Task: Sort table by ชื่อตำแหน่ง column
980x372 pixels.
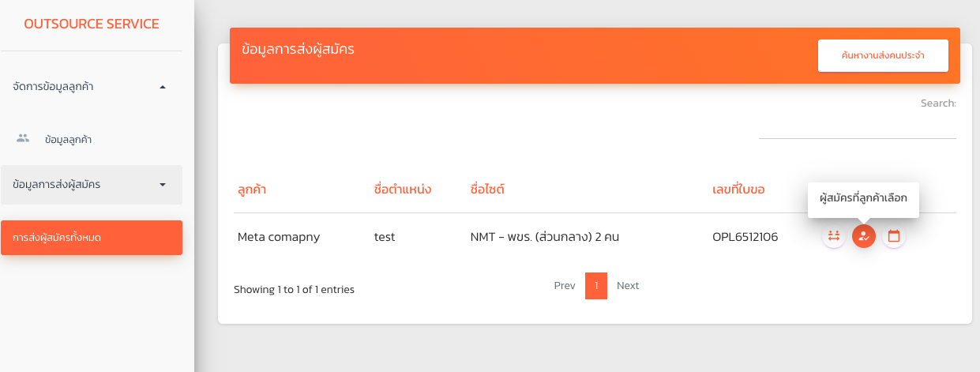Action: click(x=402, y=190)
